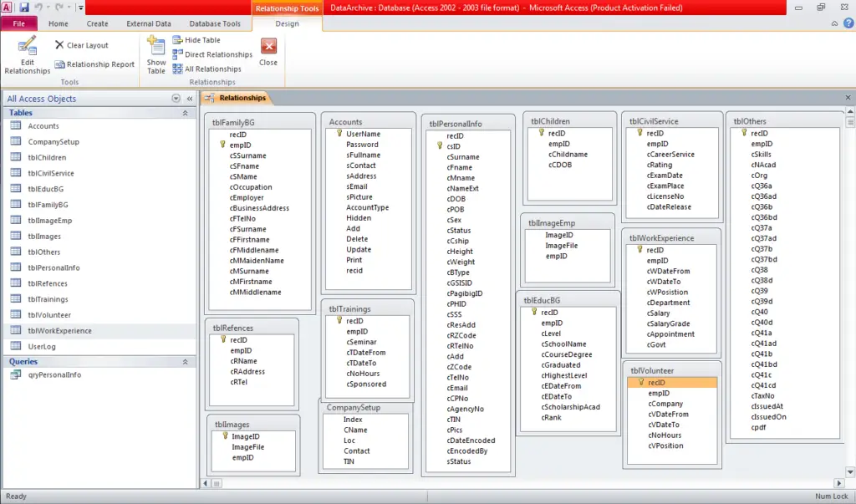856x504 pixels.
Task: Collapse the Navigation Pane
Action: pyautogui.click(x=190, y=99)
